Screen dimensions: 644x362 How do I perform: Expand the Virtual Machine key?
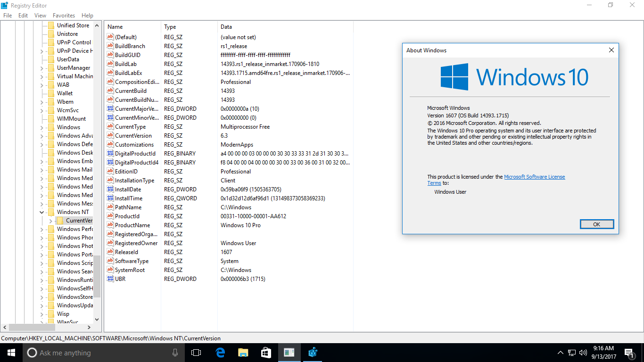[42, 76]
